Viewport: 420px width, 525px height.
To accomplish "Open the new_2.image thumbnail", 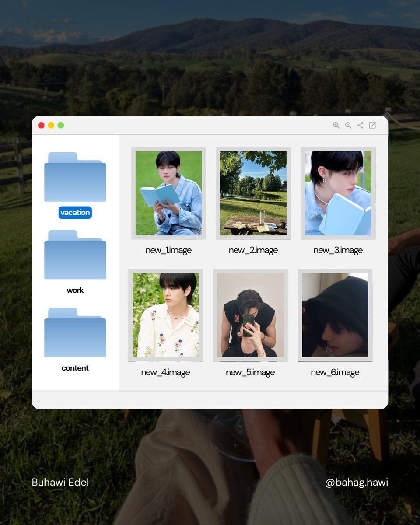I will pos(253,193).
